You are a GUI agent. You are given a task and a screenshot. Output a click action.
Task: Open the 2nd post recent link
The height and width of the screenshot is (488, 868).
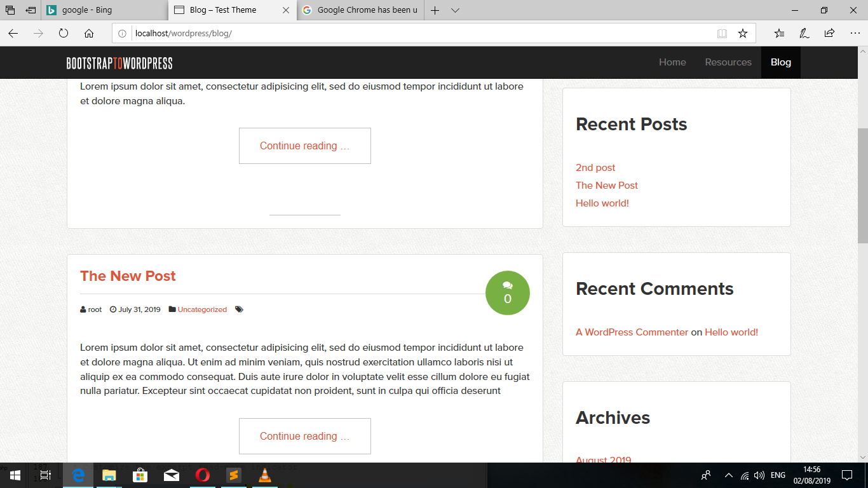pyautogui.click(x=595, y=168)
